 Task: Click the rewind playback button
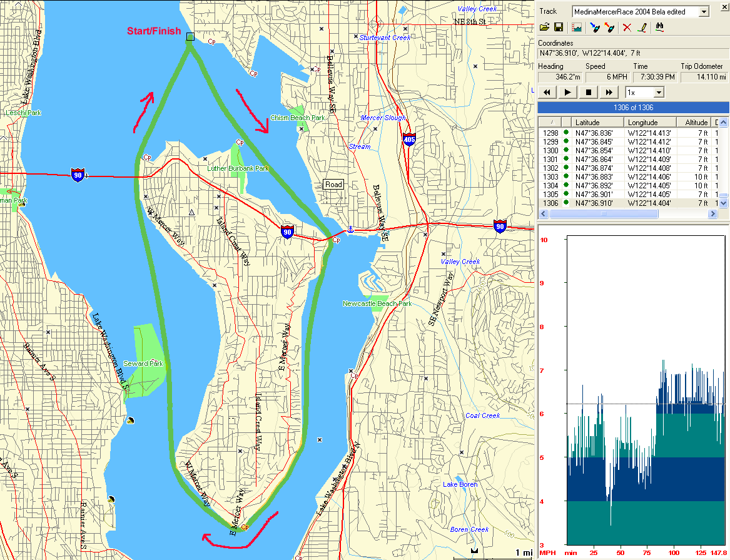[547, 92]
